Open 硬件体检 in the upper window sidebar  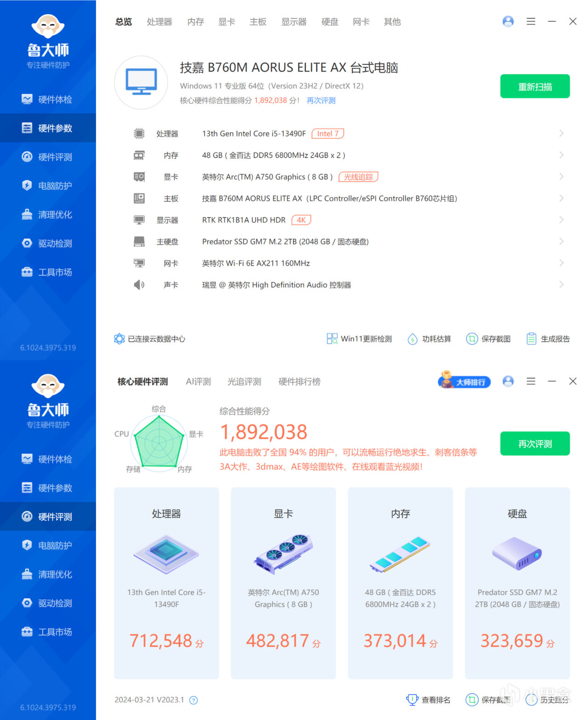pyautogui.click(x=48, y=99)
